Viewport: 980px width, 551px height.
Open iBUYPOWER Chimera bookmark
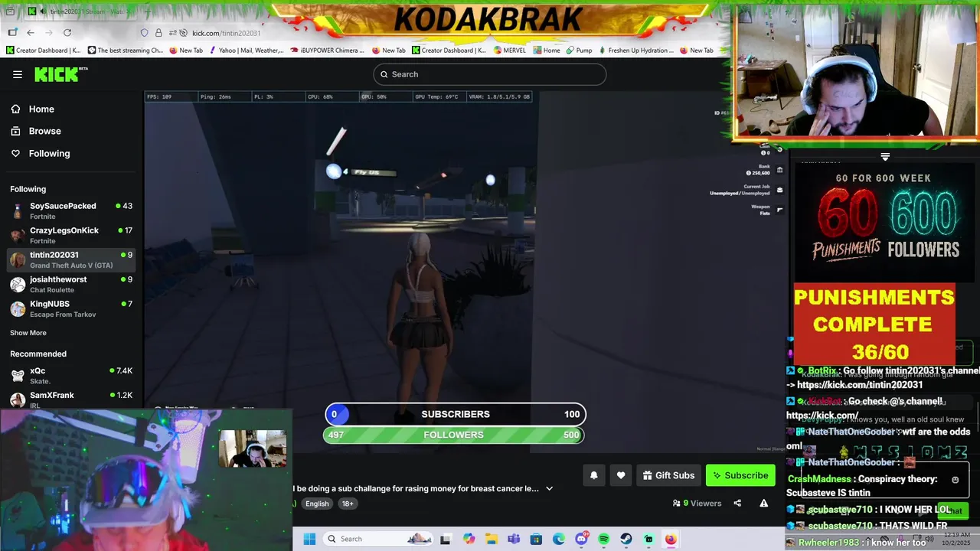[x=327, y=51]
